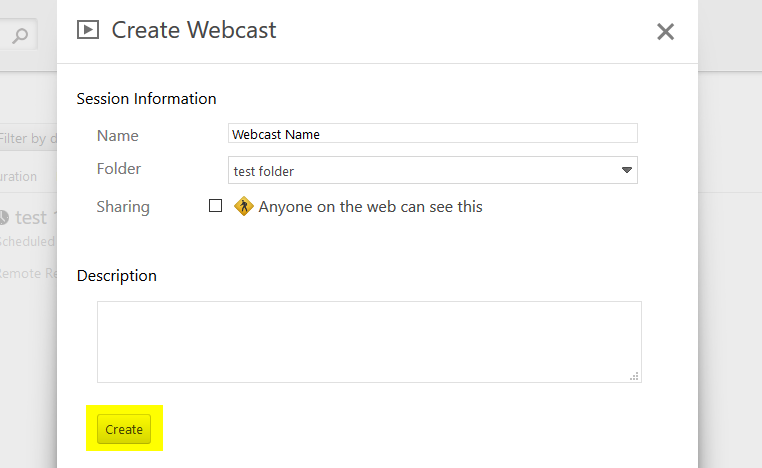Click the clock icon next to test

point(4,217)
